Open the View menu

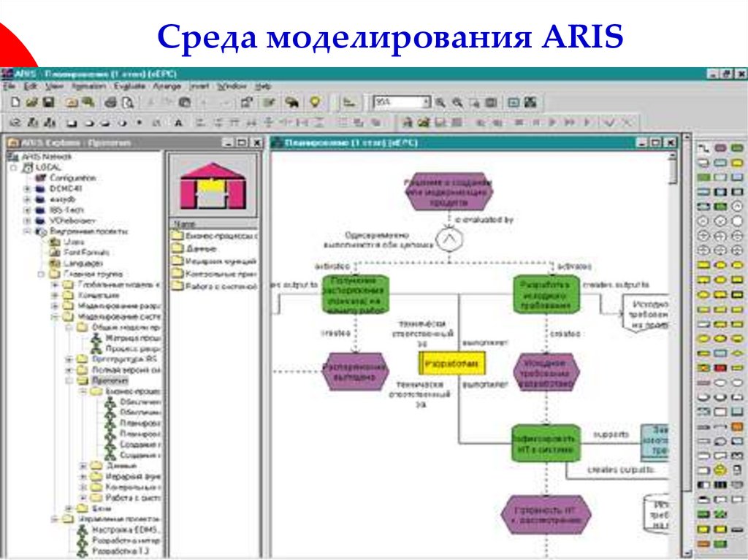coord(54,86)
